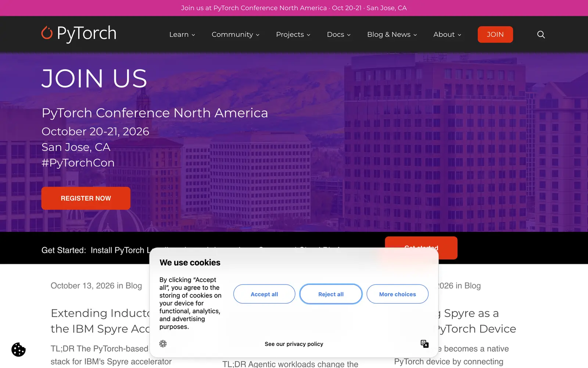Click the PyTorch flame logo
The height and width of the screenshot is (368, 588).
[79, 34]
